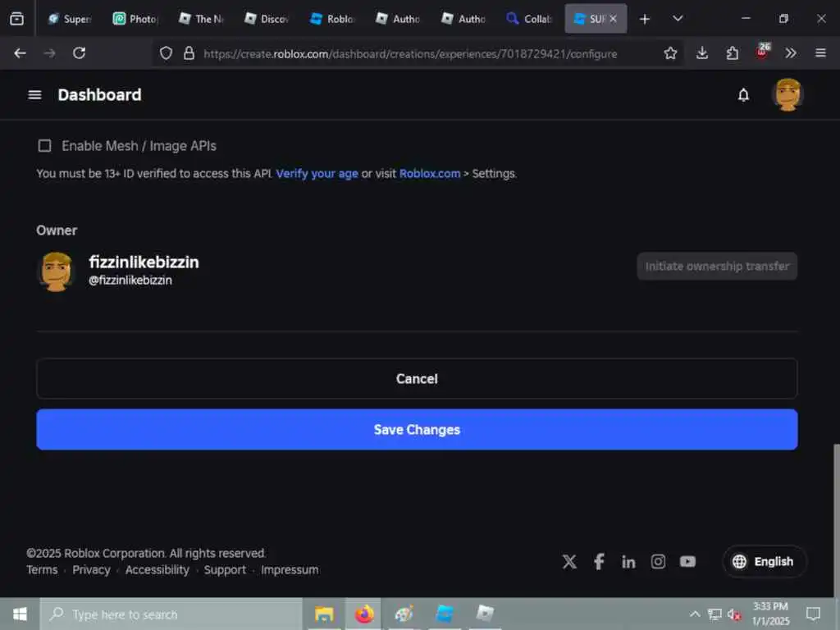
Task: Open the notifications bell
Action: [743, 95]
